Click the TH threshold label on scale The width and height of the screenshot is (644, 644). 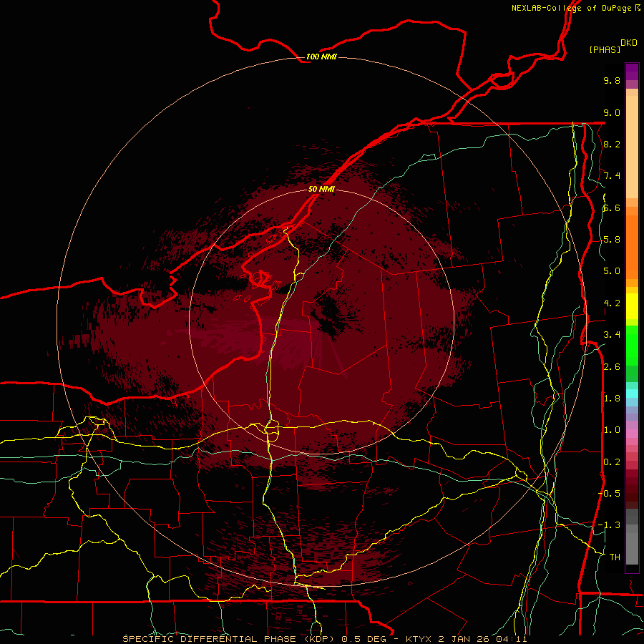(x=615, y=557)
